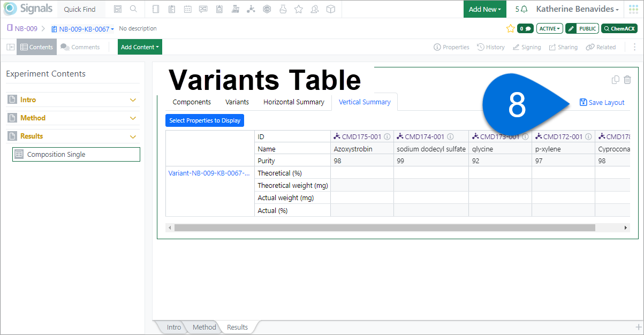Screen dimensions: 644x335
Task: Open the 3D cube icon
Action: point(331,9)
